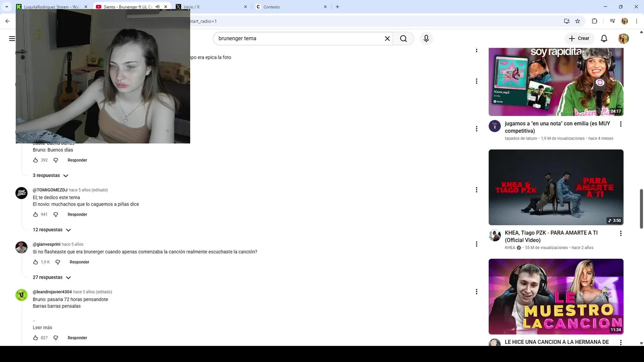Expand comment with Leer más
The height and width of the screenshot is (362, 644).
point(42,328)
